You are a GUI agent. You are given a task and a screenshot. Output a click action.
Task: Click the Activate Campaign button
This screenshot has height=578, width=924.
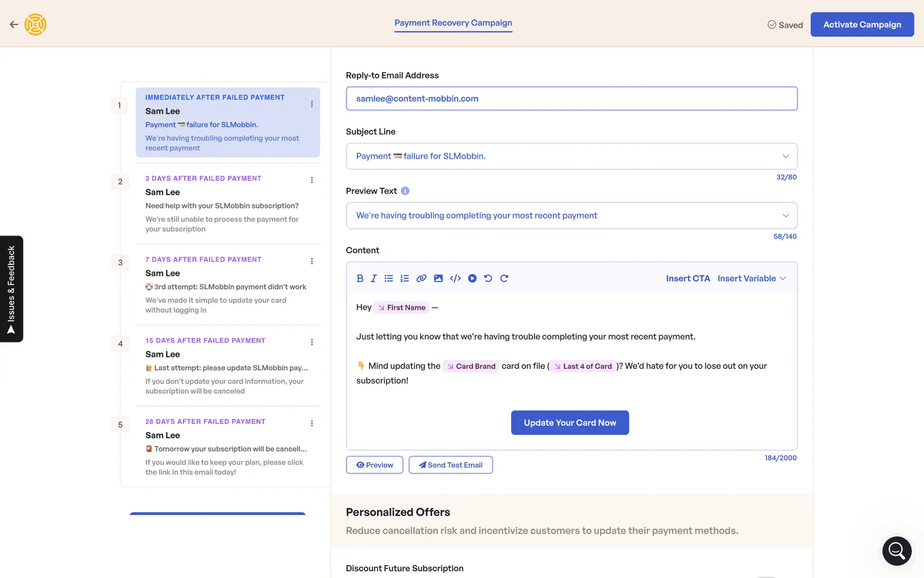coord(862,25)
